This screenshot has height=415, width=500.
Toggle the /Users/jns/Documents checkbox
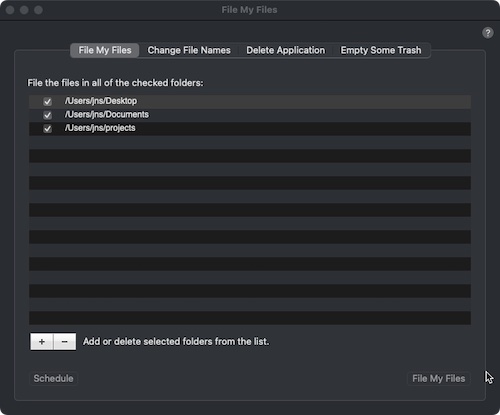(48, 115)
